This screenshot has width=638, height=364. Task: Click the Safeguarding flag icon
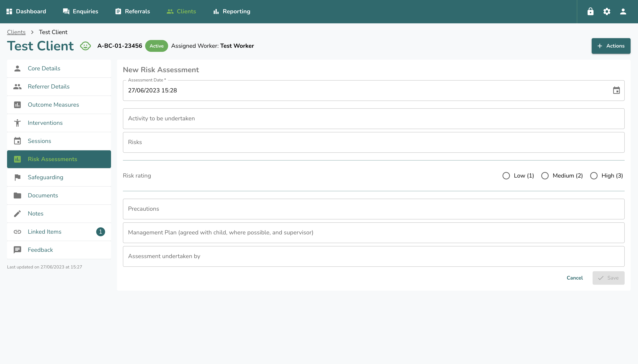pos(17,177)
